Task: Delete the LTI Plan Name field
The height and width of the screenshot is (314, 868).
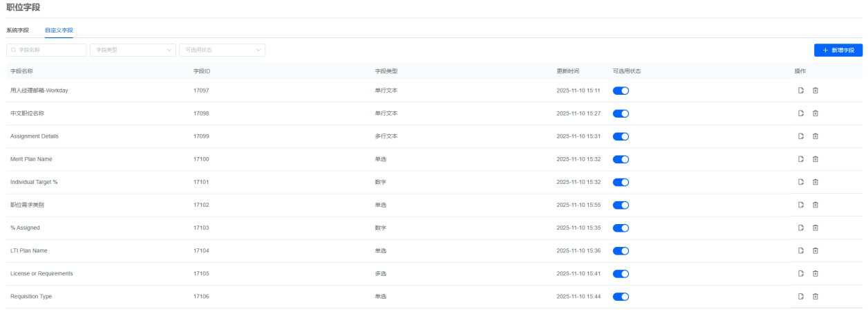Action: (815, 250)
